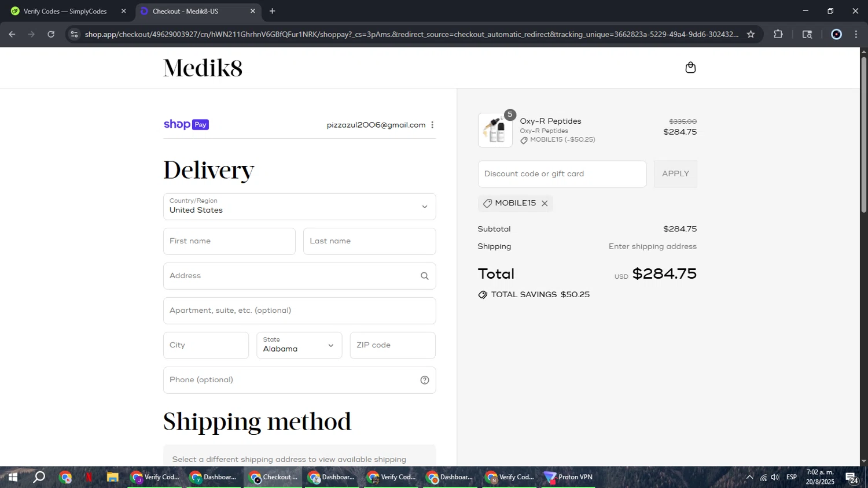Screen dimensions: 868x488
Task: Show hidden system tray icons
Action: [749, 478]
